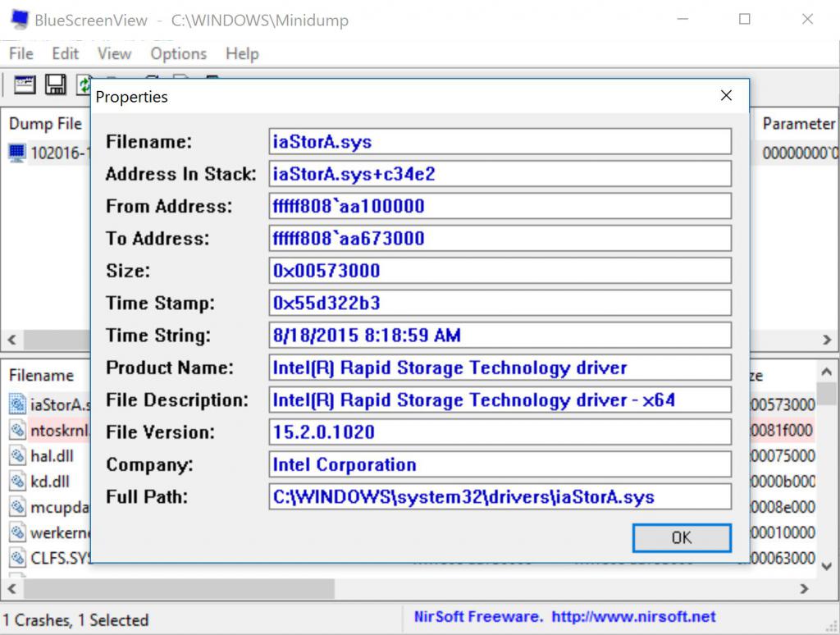Image resolution: width=840 pixels, height=635 pixels.
Task: Open the Edit menu
Action: tap(66, 53)
